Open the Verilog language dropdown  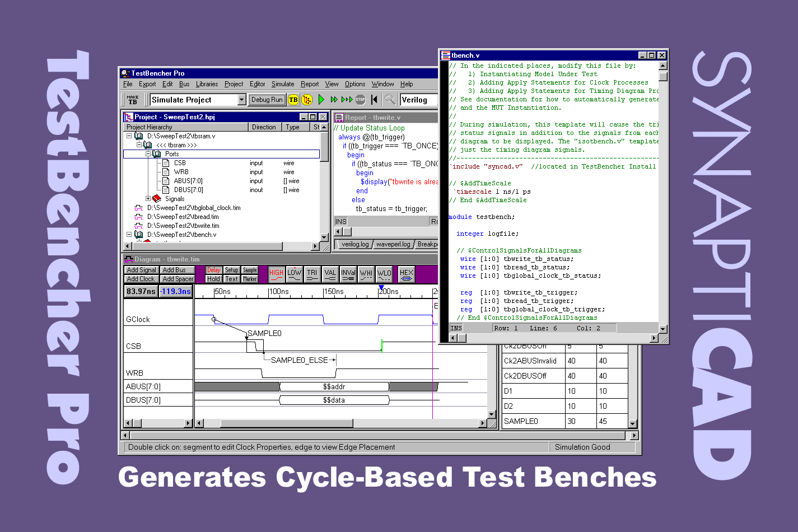click(x=419, y=100)
